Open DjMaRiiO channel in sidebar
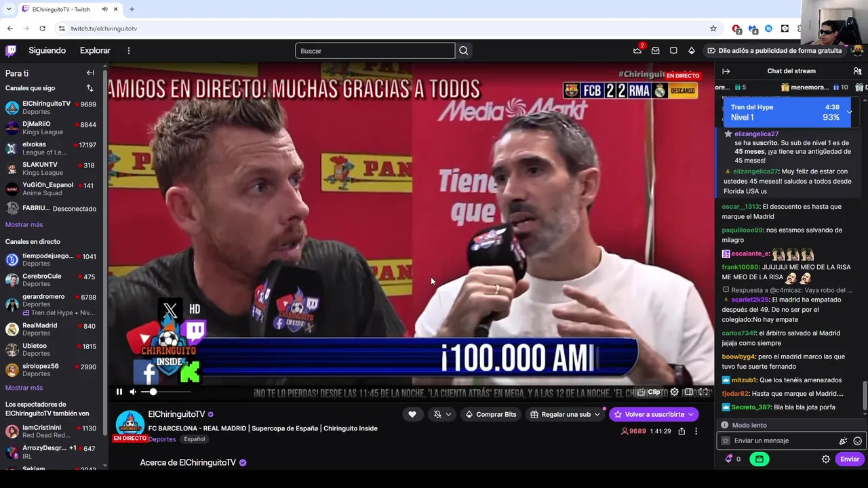This screenshot has height=488, width=868. coord(51,127)
